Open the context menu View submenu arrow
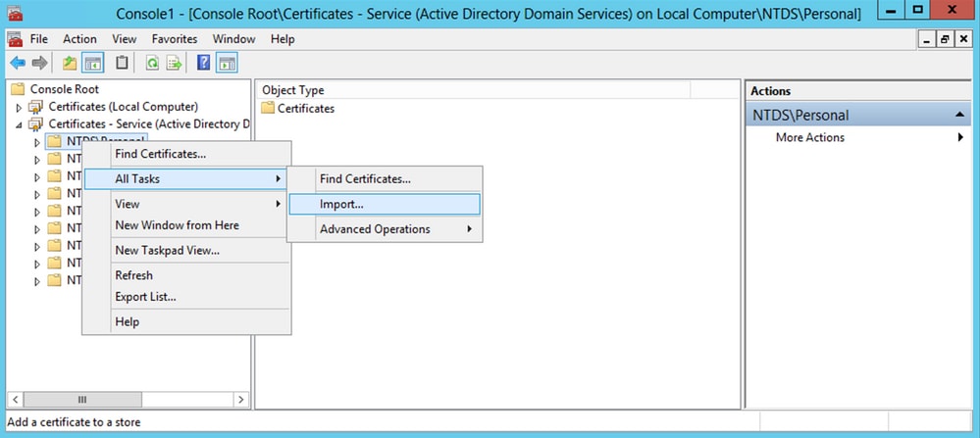Image resolution: width=980 pixels, height=438 pixels. click(x=278, y=204)
